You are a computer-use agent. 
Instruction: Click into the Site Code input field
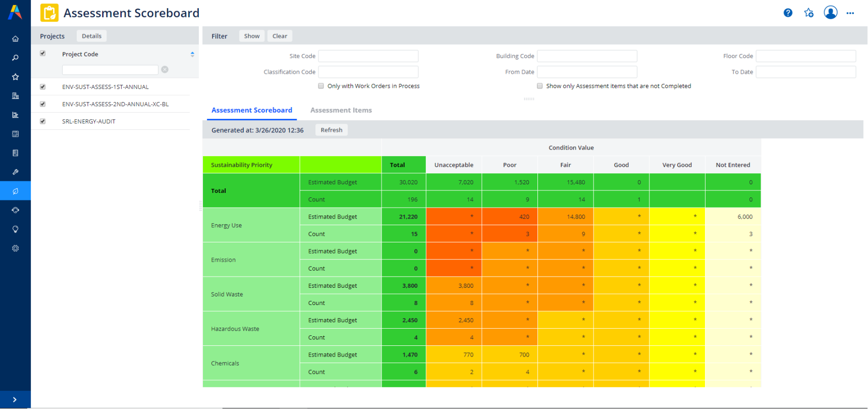368,56
